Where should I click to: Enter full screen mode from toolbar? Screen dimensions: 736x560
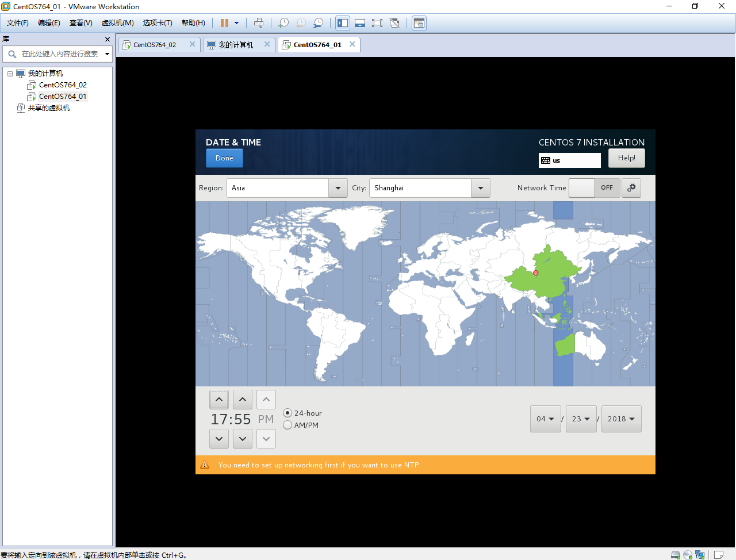click(x=377, y=23)
